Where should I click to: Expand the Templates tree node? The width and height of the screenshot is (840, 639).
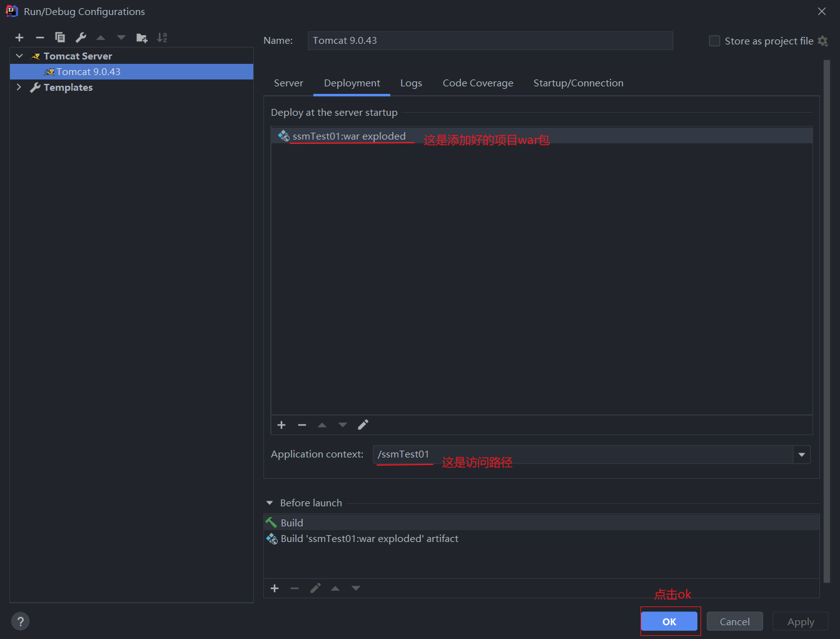tap(19, 87)
